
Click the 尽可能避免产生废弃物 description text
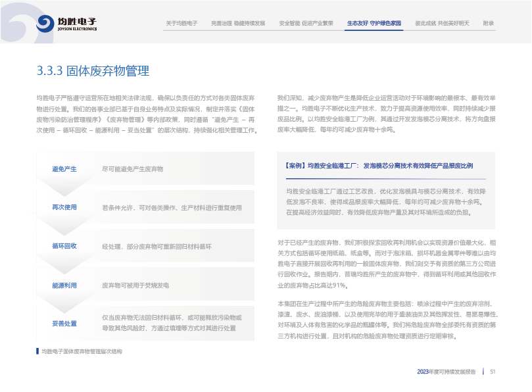132,169
